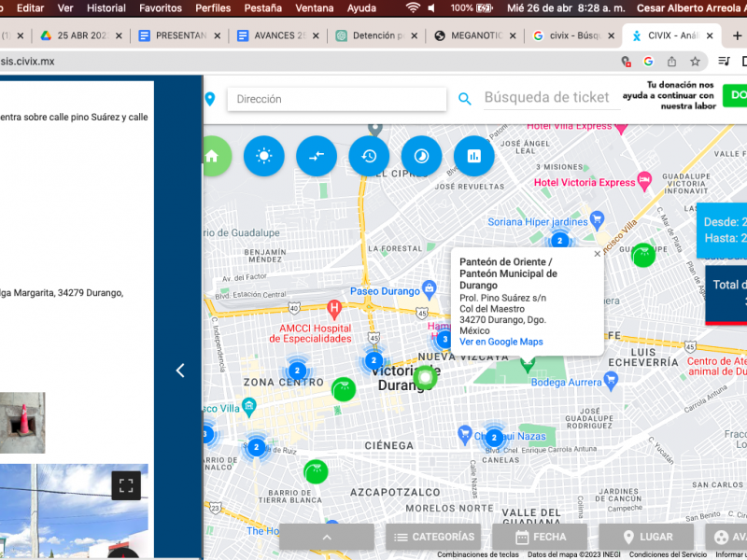This screenshot has height=560, width=747.
Task: Expand the street photo to fullscreen
Action: (x=126, y=485)
